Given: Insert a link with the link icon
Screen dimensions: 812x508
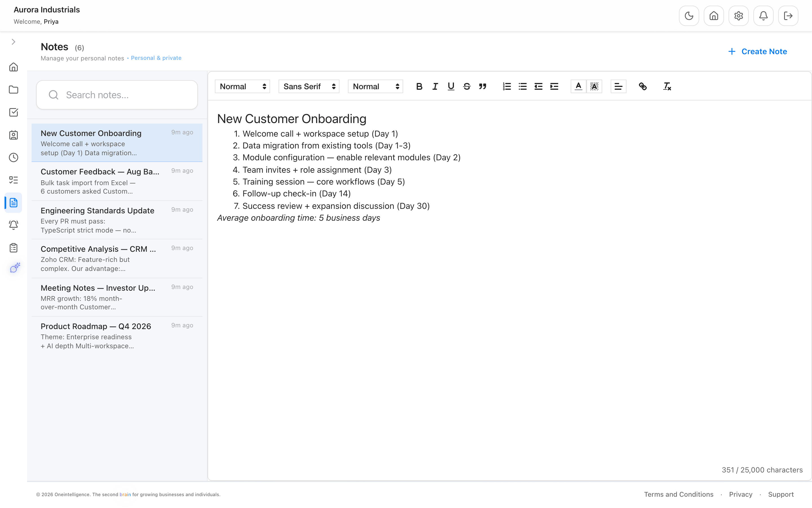Looking at the screenshot, I should pos(643,86).
